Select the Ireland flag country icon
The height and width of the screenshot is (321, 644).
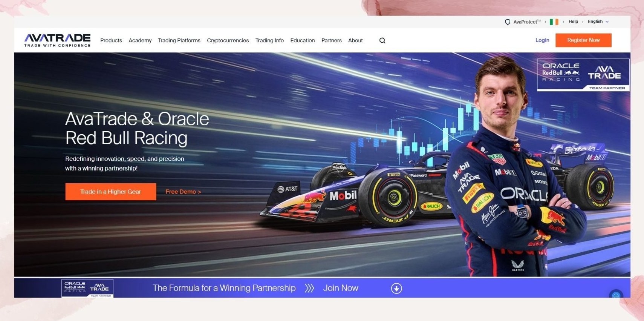pyautogui.click(x=554, y=22)
